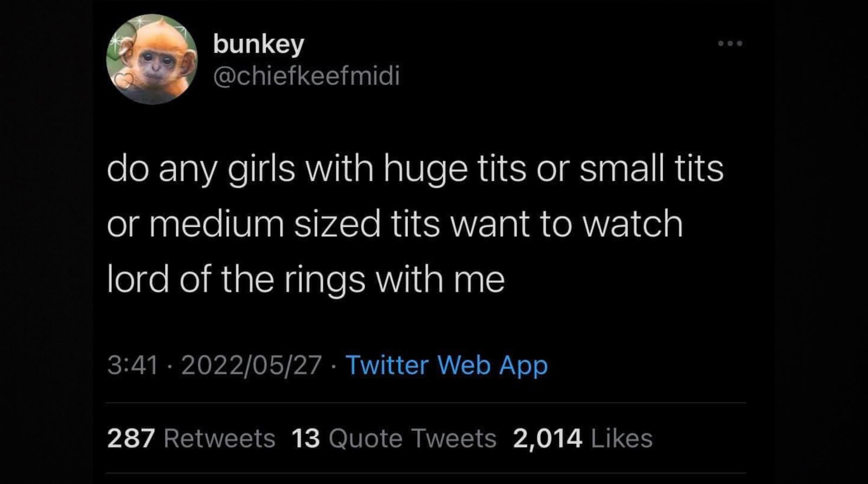Screen dimensions: 868x484
Task: Click the @chiefkeefmidi handle
Action: coord(307,77)
